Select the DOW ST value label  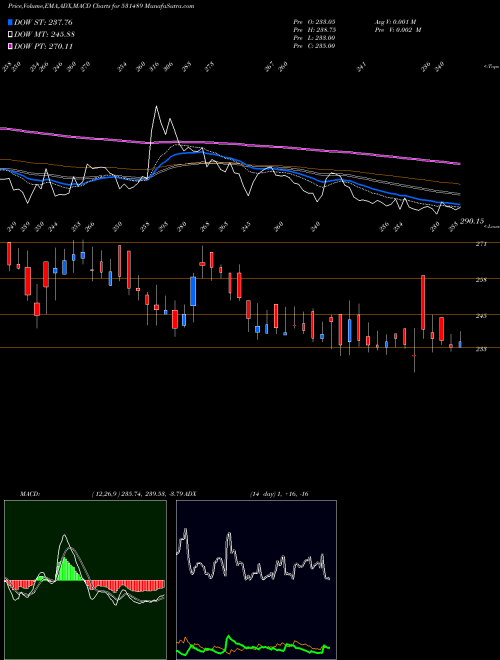coord(43,22)
